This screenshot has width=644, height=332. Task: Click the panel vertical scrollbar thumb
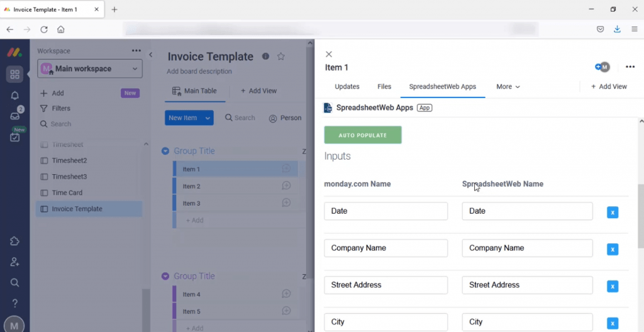[x=641, y=216]
